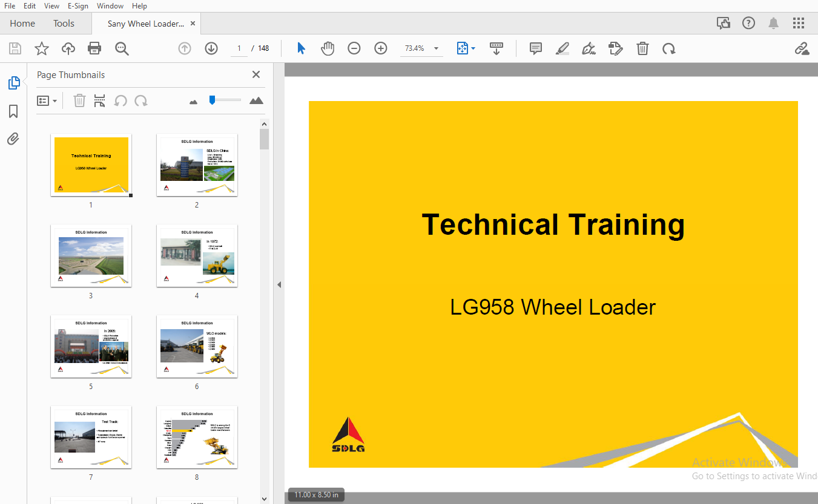Select page 5 thumbnail
Screen dimensions: 818x504
click(x=91, y=347)
